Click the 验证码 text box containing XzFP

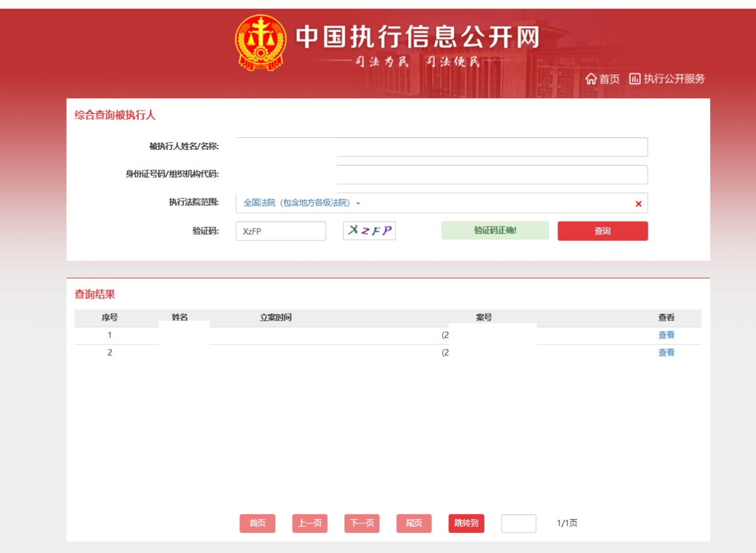(281, 231)
